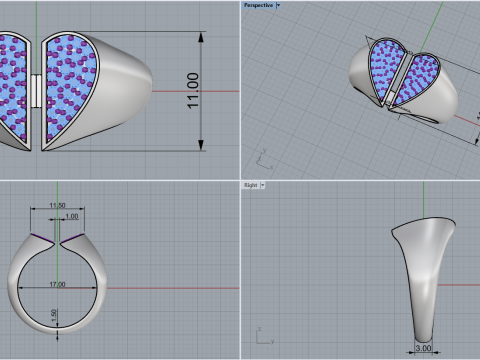The image size is (480, 360).
Task: Click the Right viewport title label
Action: point(251,185)
